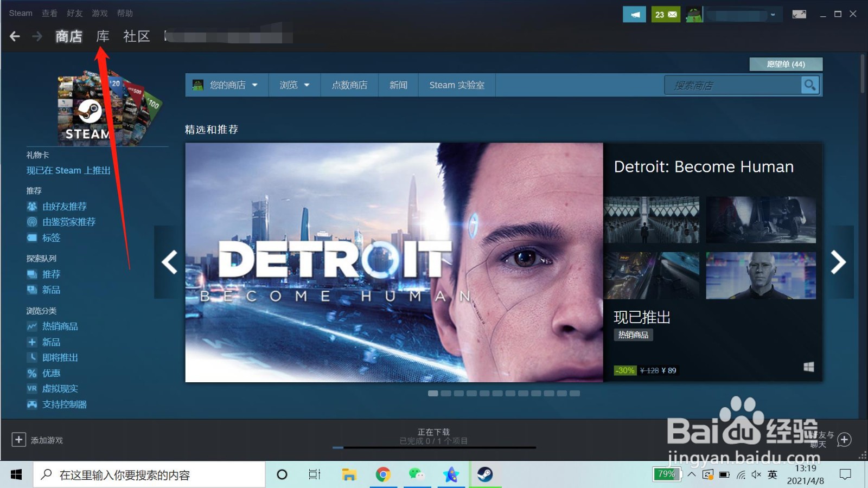This screenshot has height=488, width=868.
Task: Open the 好友 menu
Action: pos(74,13)
